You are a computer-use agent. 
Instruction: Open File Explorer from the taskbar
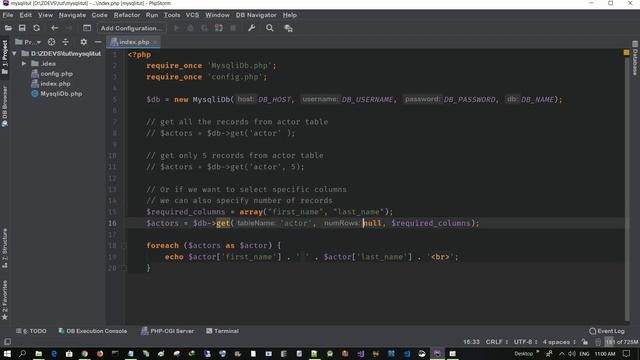38,353
